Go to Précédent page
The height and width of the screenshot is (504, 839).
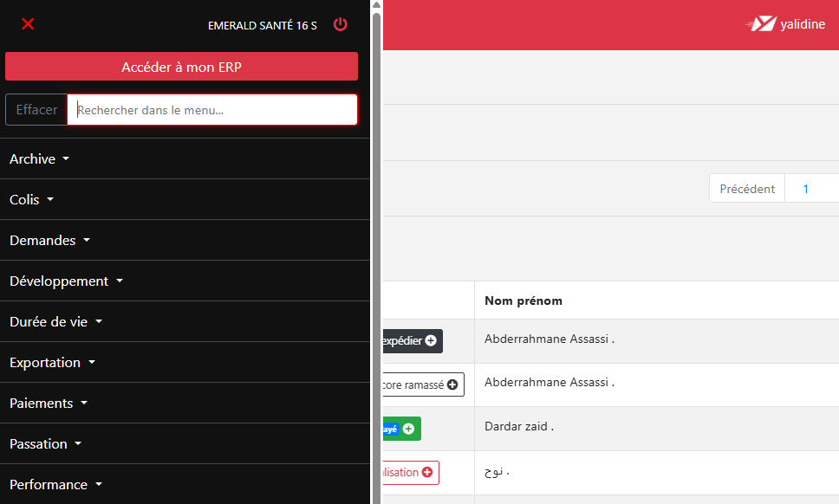click(747, 189)
